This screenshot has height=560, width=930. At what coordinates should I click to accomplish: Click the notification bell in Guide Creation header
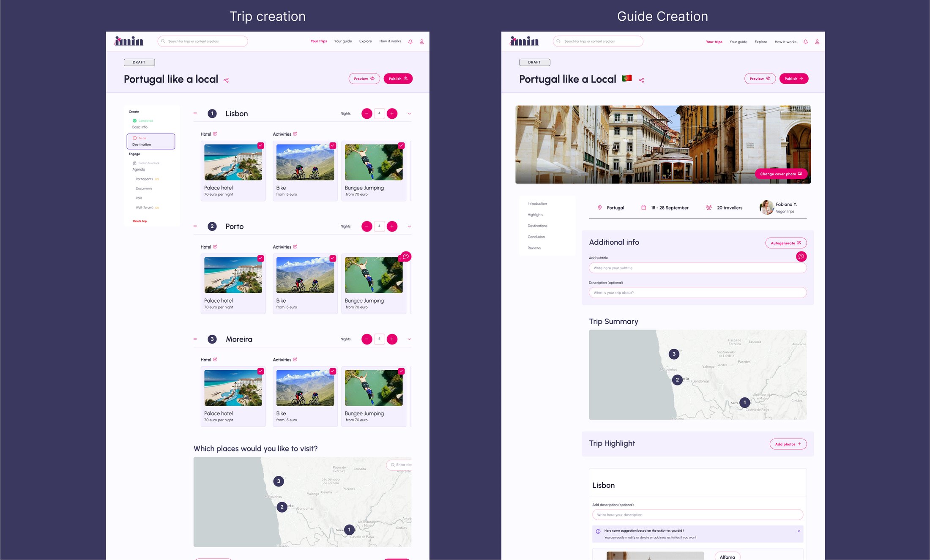[x=805, y=42]
